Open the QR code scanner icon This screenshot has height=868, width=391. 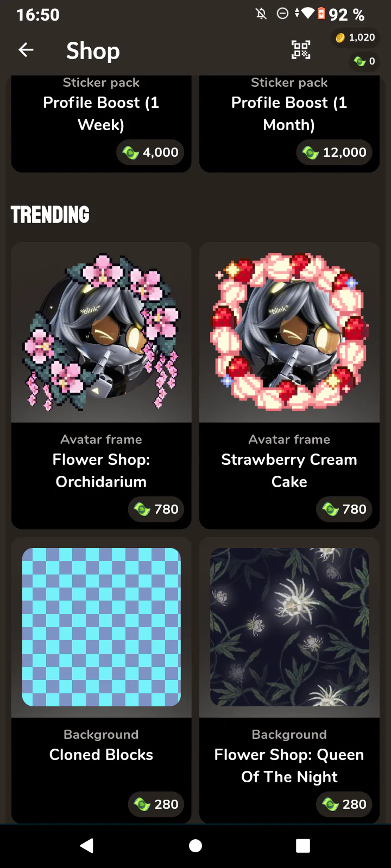(x=301, y=50)
